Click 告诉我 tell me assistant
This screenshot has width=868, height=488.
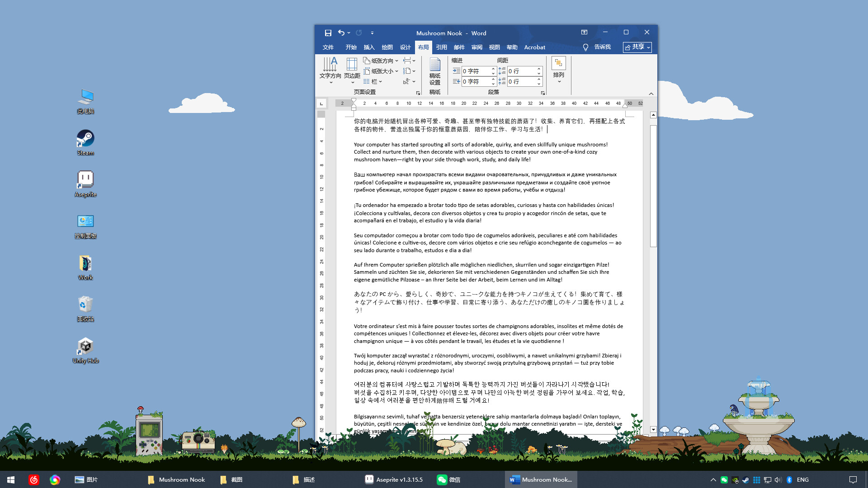click(x=602, y=47)
